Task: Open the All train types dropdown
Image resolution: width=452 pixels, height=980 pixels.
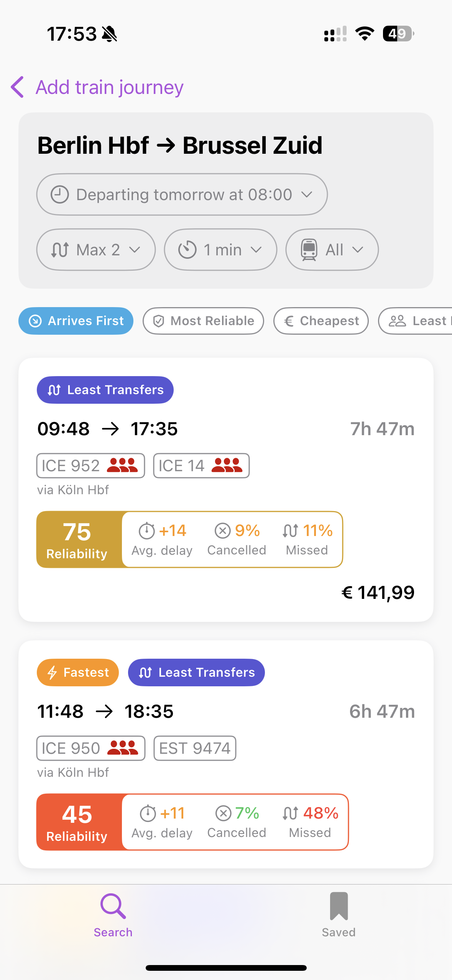Action: point(332,250)
